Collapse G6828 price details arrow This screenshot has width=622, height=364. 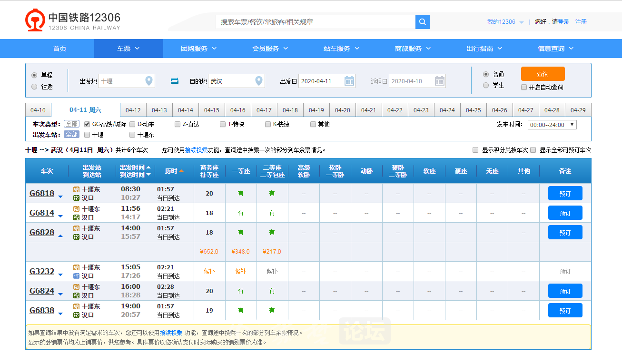[60, 235]
